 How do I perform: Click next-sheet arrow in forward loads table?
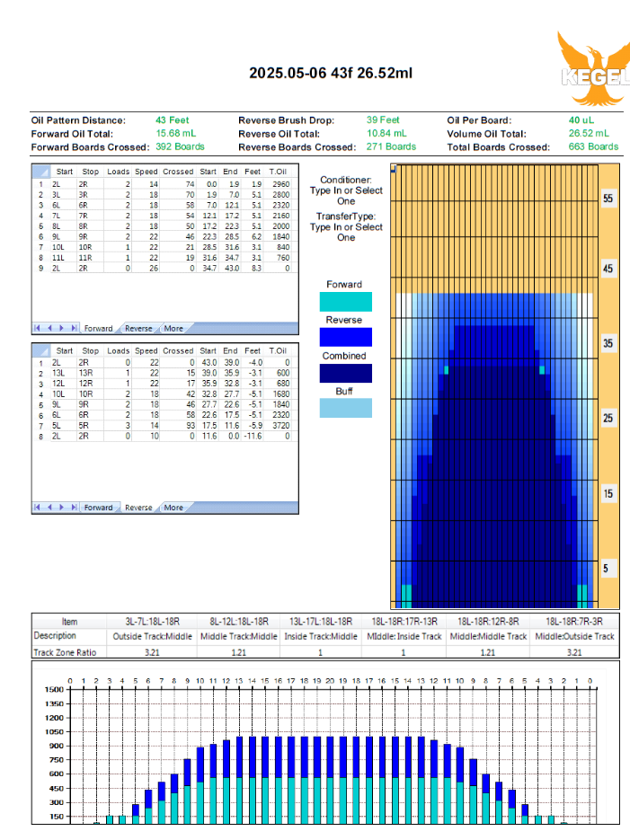click(62, 328)
